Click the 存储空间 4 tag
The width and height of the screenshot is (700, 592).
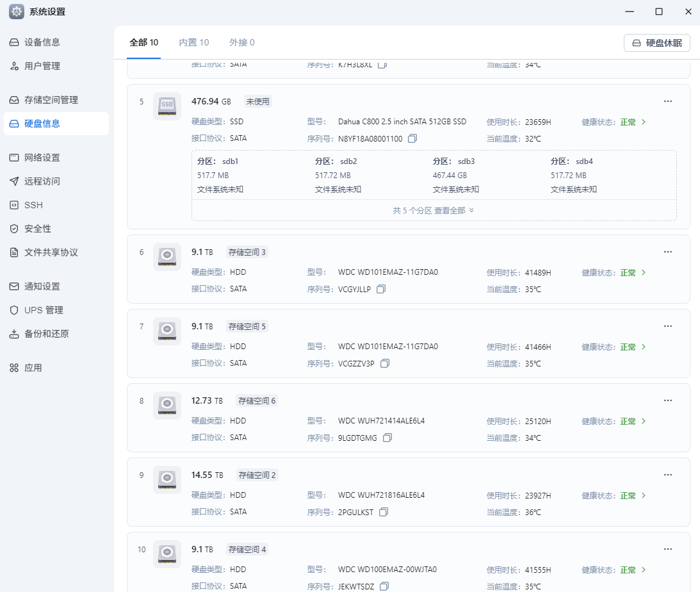coord(247,550)
